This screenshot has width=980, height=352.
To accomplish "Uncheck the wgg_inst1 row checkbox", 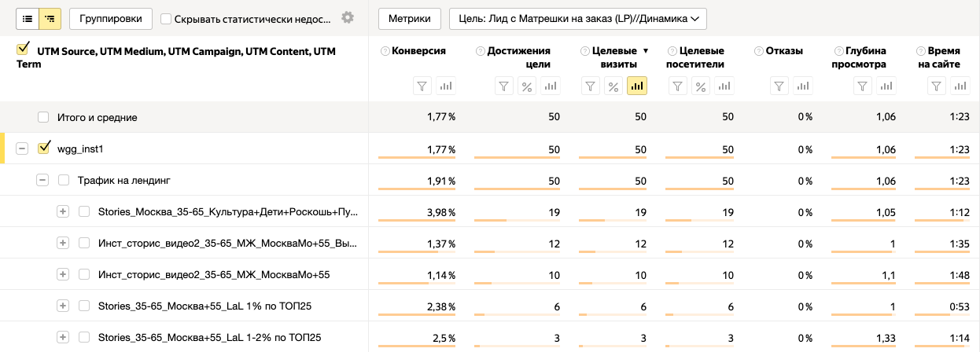I will pyautogui.click(x=44, y=148).
